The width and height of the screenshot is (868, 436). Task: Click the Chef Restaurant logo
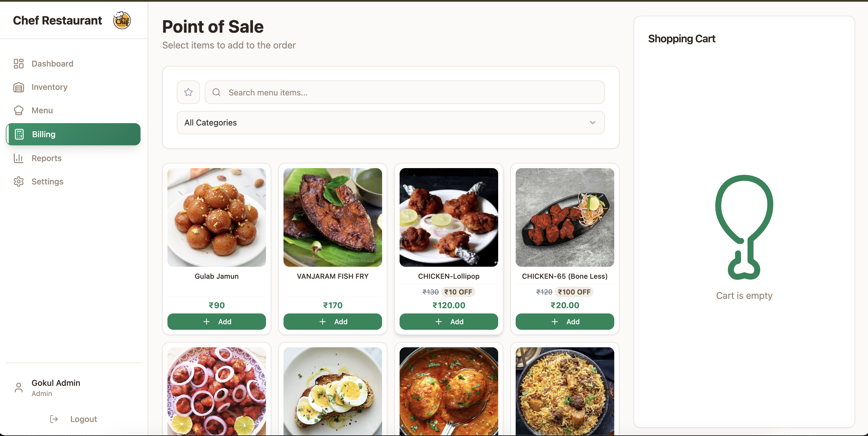pos(121,20)
